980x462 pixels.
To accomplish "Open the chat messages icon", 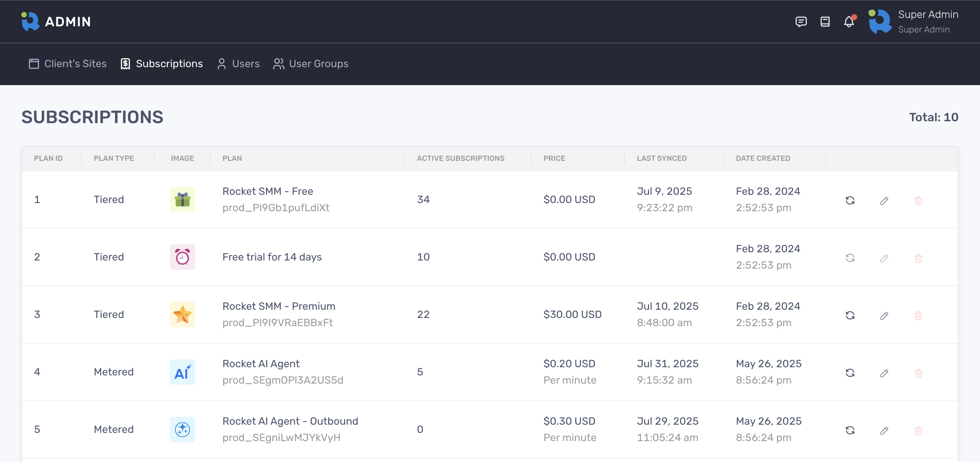I will pyautogui.click(x=801, y=22).
